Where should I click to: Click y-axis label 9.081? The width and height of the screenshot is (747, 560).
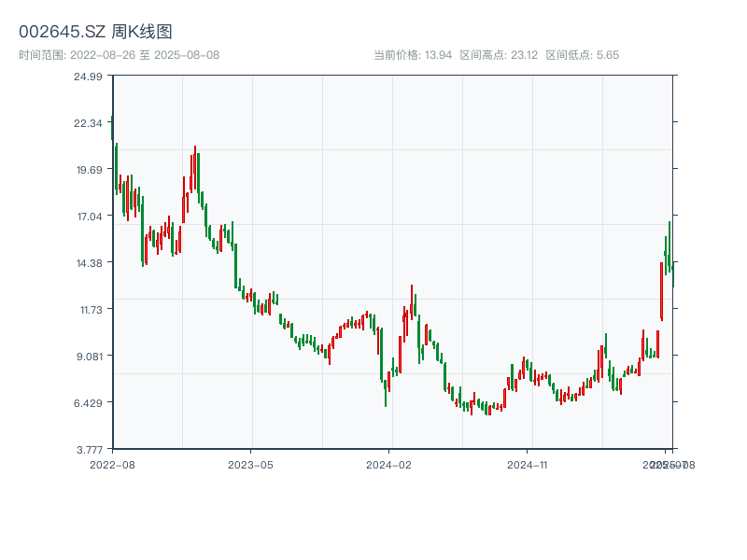pyautogui.click(x=90, y=357)
